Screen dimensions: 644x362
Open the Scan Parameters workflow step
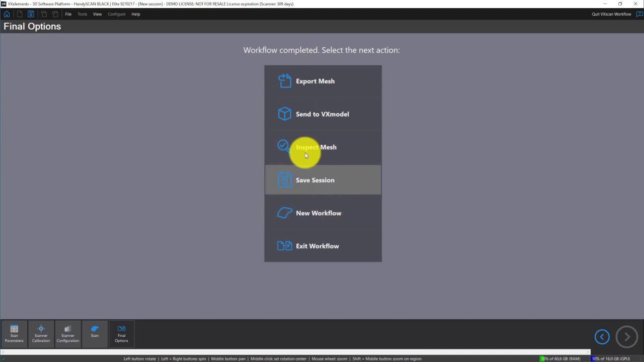[x=14, y=333]
